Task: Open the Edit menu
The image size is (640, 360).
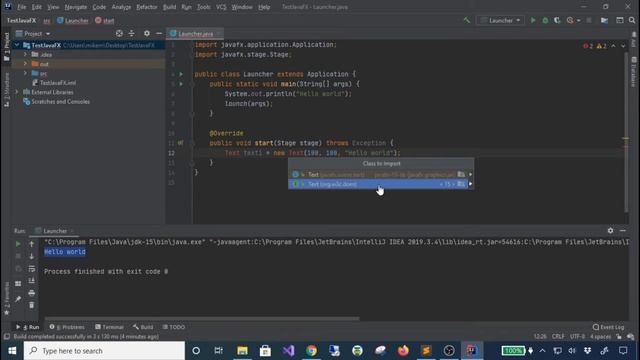Action: pos(36,7)
